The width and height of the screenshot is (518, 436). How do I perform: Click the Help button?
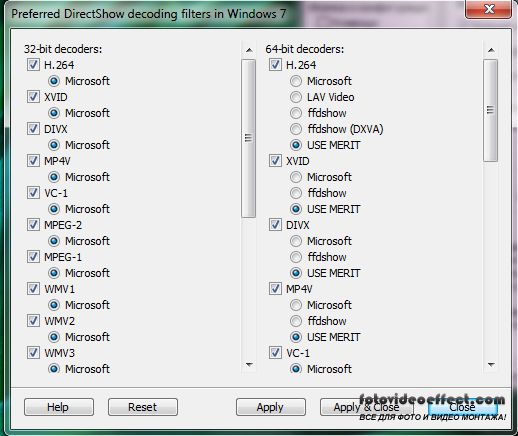59,407
